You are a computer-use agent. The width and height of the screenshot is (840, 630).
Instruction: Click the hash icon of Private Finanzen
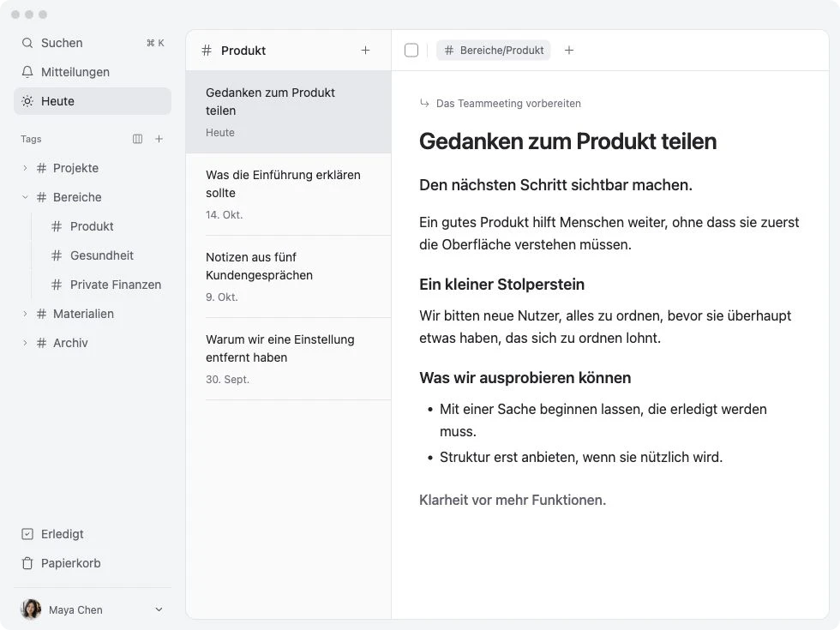[57, 285]
